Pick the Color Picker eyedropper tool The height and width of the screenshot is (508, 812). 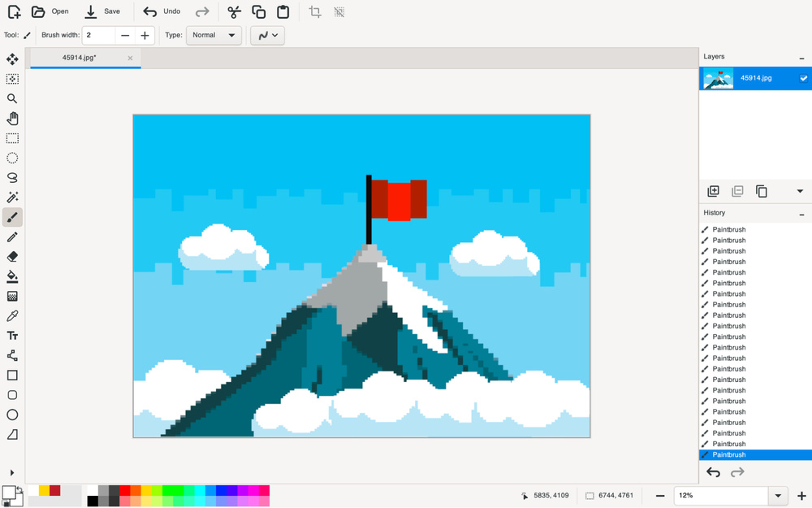click(12, 316)
